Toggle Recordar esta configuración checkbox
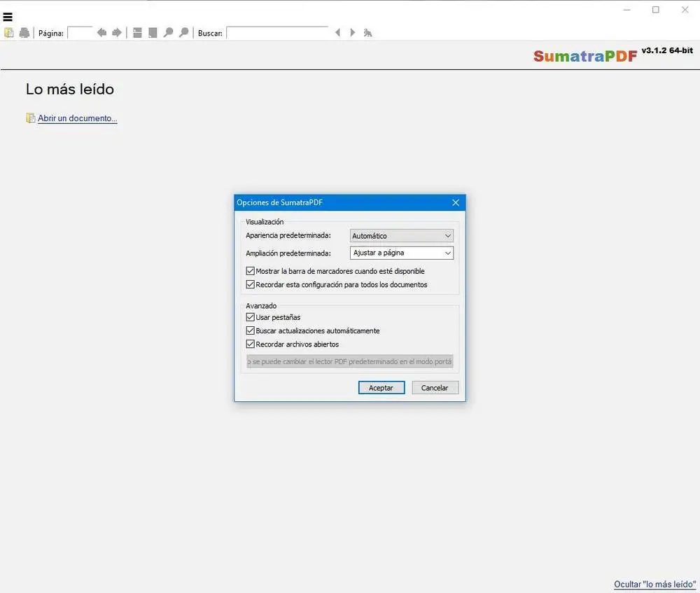 (251, 284)
